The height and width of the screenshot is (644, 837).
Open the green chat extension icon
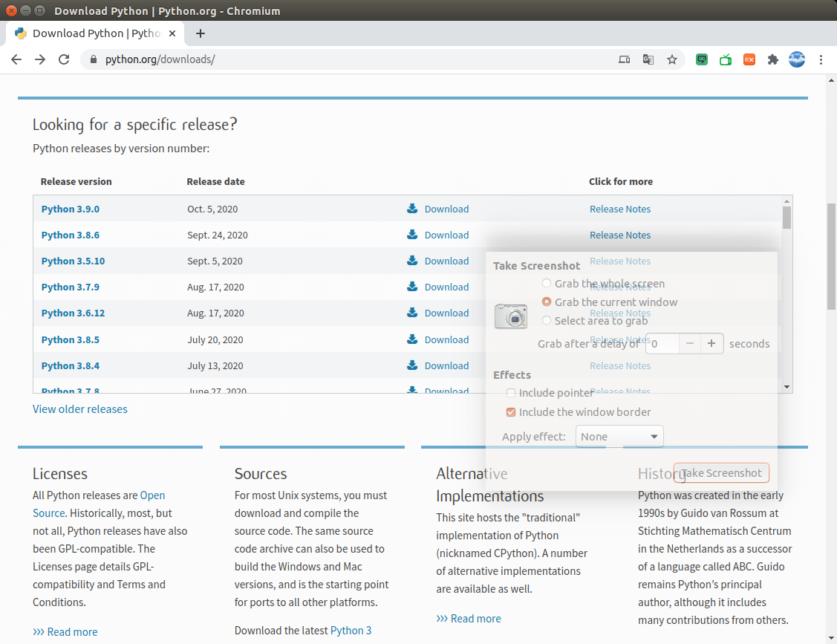pos(702,60)
